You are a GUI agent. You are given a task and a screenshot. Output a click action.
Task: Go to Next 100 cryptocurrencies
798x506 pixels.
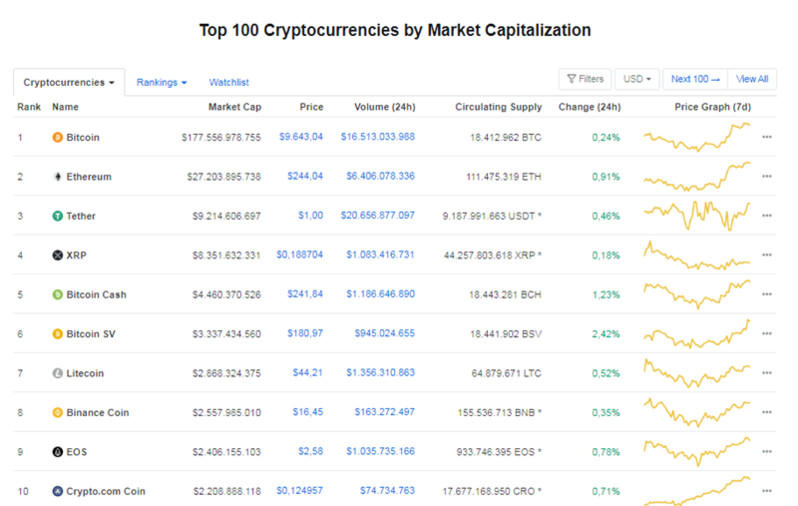pos(695,79)
